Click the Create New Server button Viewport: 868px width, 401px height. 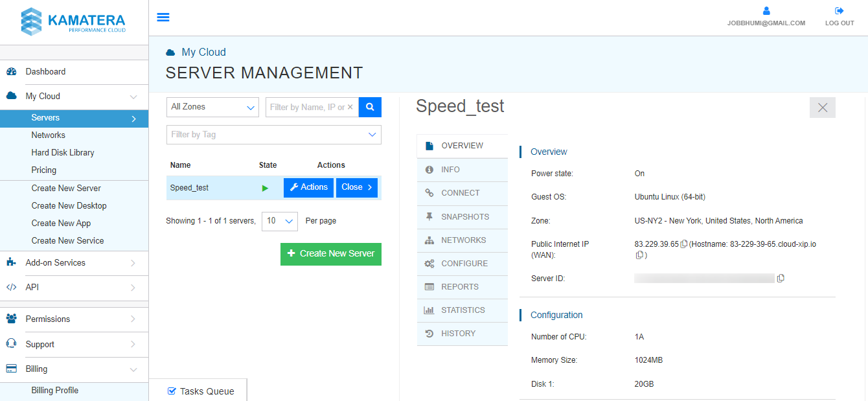click(x=331, y=254)
